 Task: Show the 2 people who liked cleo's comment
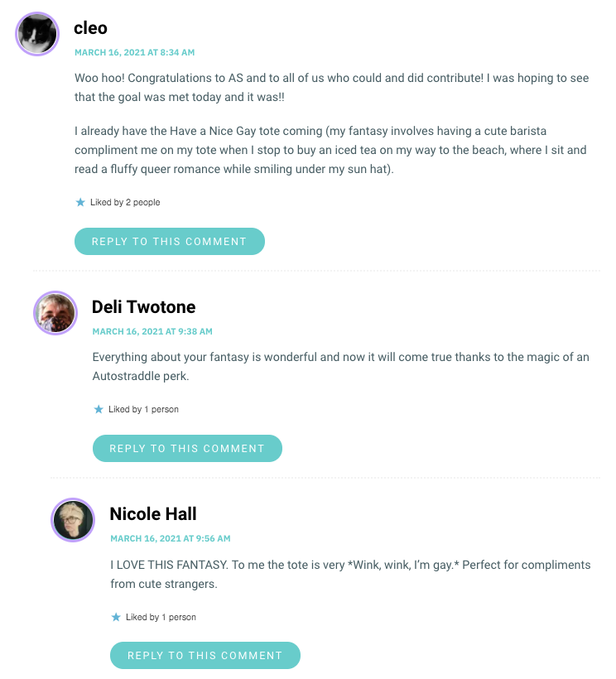click(125, 202)
